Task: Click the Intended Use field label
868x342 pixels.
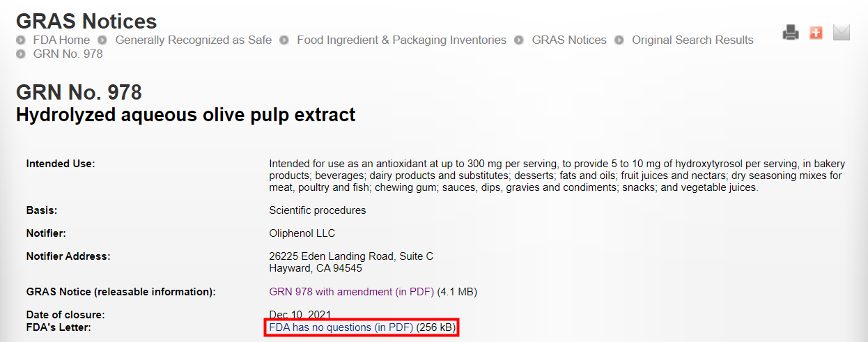Action: (x=60, y=164)
